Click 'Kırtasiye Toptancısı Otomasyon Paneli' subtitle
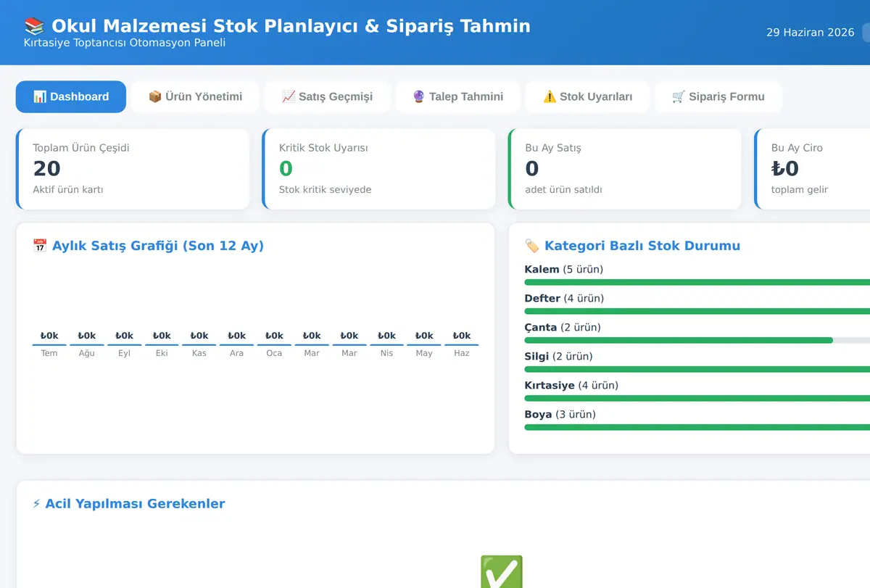The image size is (870, 588). pos(125,43)
